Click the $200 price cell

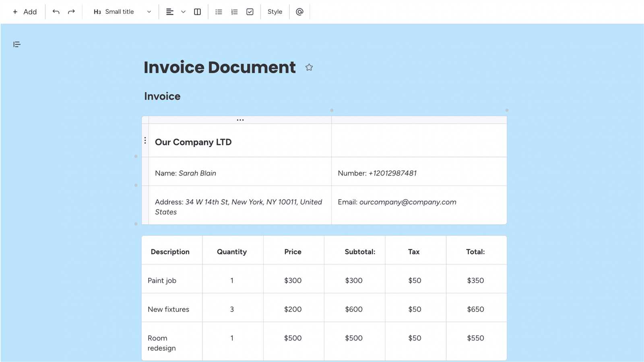tap(294, 308)
